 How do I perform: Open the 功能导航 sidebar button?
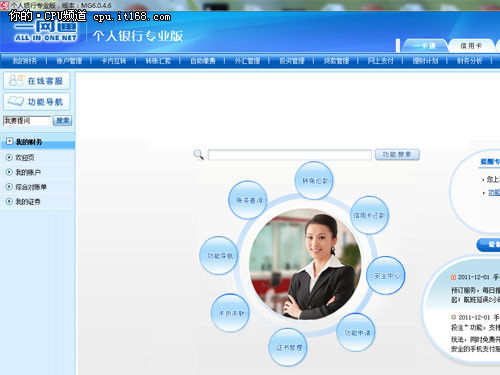(x=37, y=102)
